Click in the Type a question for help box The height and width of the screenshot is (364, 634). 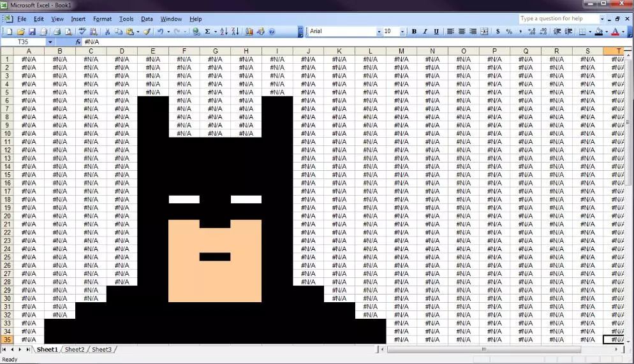pyautogui.click(x=558, y=18)
